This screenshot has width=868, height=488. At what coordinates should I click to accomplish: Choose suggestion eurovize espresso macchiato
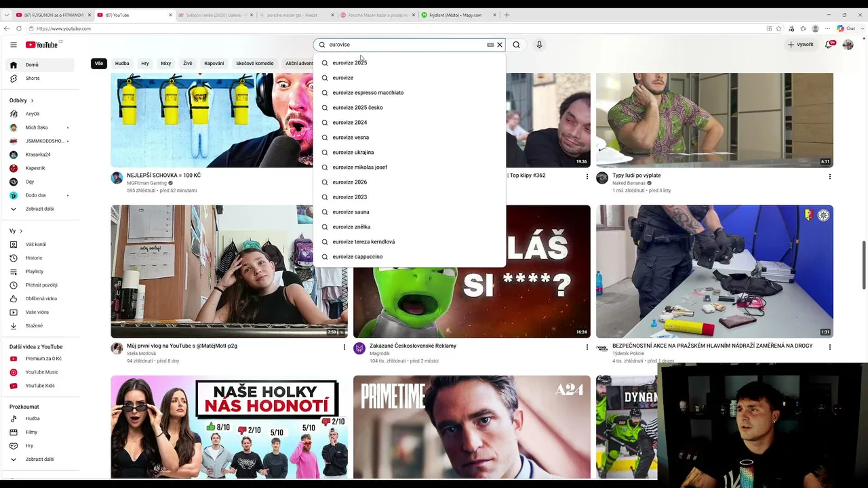click(x=410, y=93)
